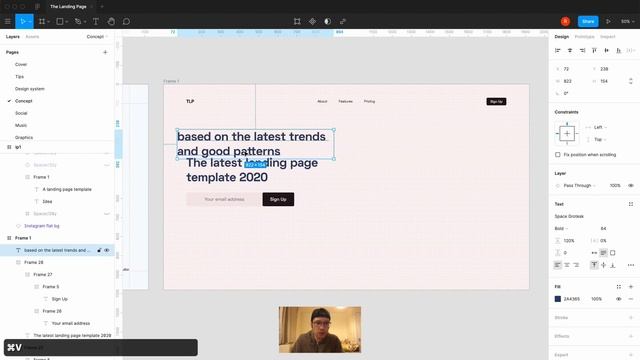Viewport: 640px width, 360px height.
Task: Remove the 2A4365 fill
Action: tap(631, 299)
